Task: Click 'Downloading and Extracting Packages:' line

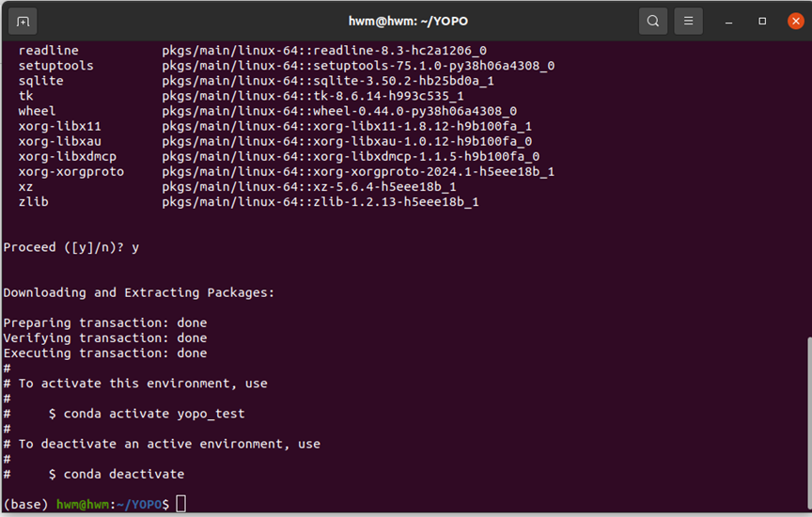Action: tap(139, 292)
